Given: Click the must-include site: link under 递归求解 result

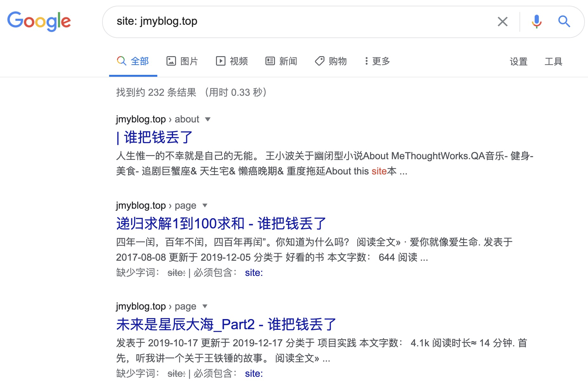Looking at the screenshot, I should click(254, 273).
